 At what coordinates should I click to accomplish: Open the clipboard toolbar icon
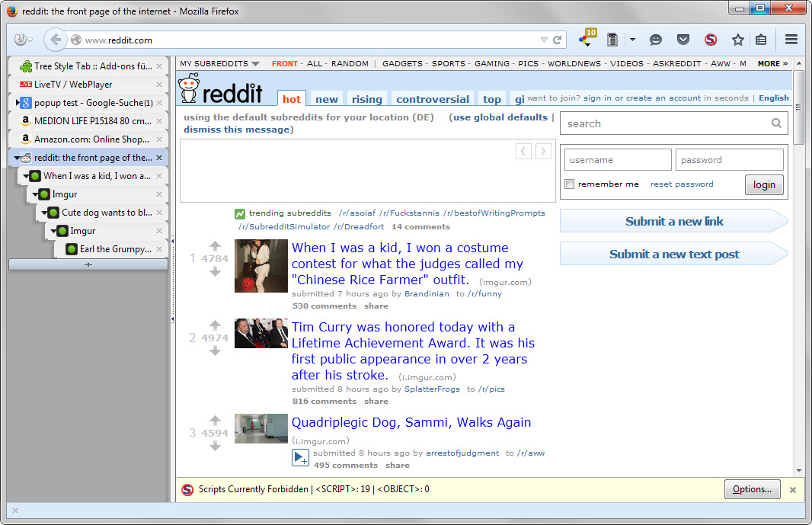click(612, 40)
